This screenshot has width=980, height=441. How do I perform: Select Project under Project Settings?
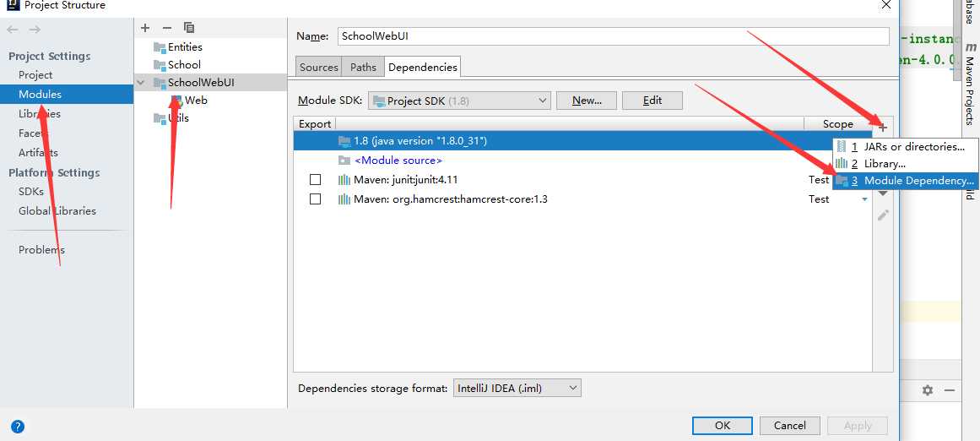[35, 75]
